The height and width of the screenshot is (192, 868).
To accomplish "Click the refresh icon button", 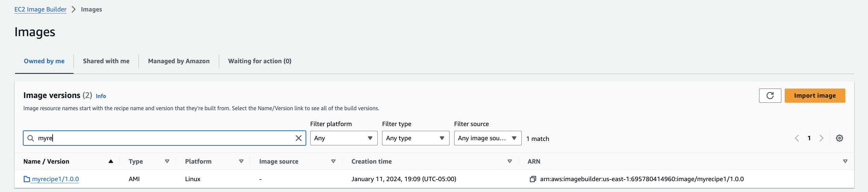I will [770, 96].
